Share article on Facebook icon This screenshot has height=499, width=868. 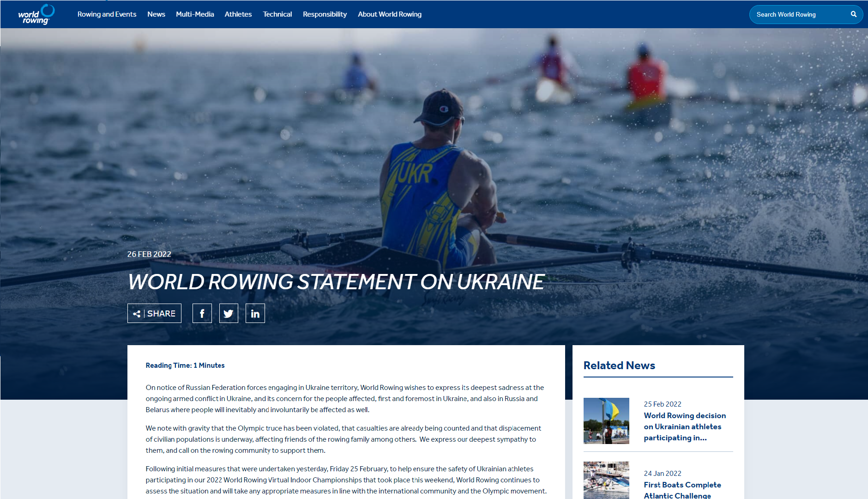[x=202, y=313]
